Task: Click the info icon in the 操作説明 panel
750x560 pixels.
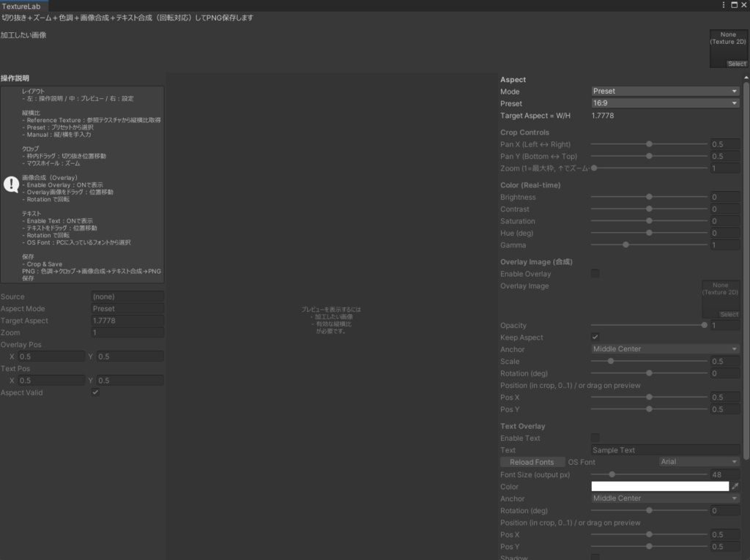Action: pos(10,184)
